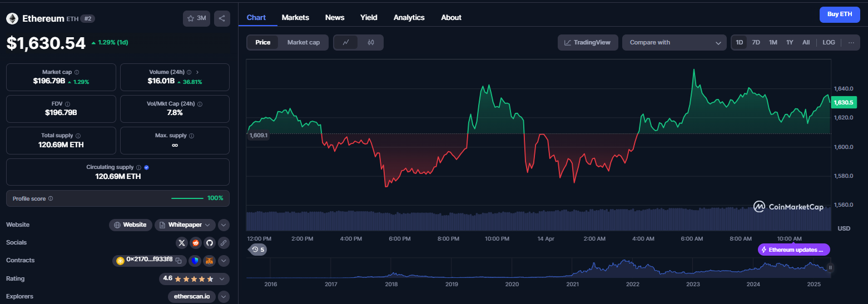Click info icon beside FDV

[67, 104]
